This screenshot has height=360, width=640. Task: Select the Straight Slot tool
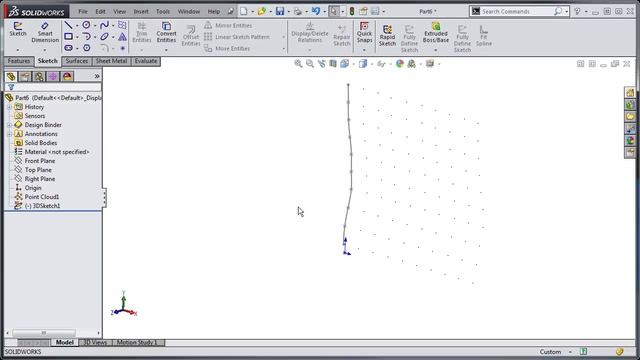[68, 48]
